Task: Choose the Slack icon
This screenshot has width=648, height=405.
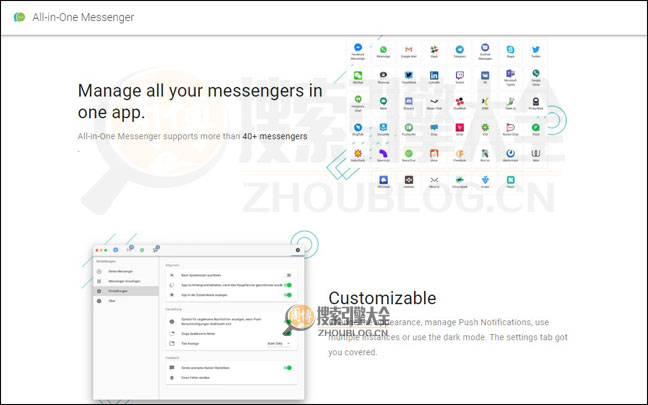Action: tap(434, 50)
